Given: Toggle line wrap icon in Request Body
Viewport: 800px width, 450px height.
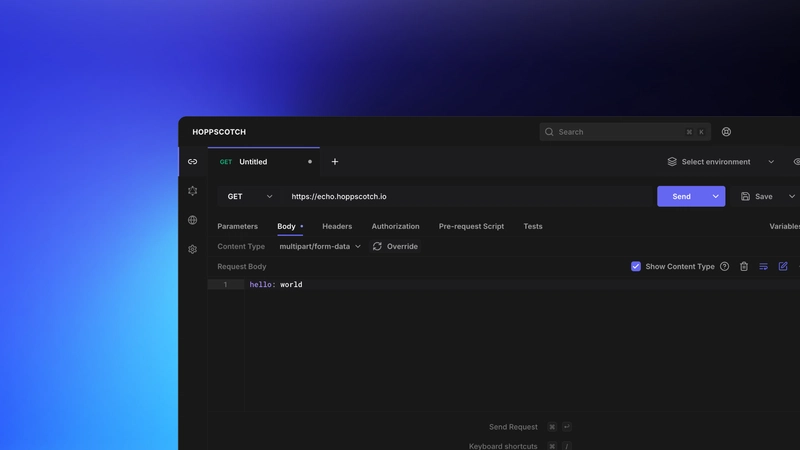Looking at the screenshot, I should (763, 266).
